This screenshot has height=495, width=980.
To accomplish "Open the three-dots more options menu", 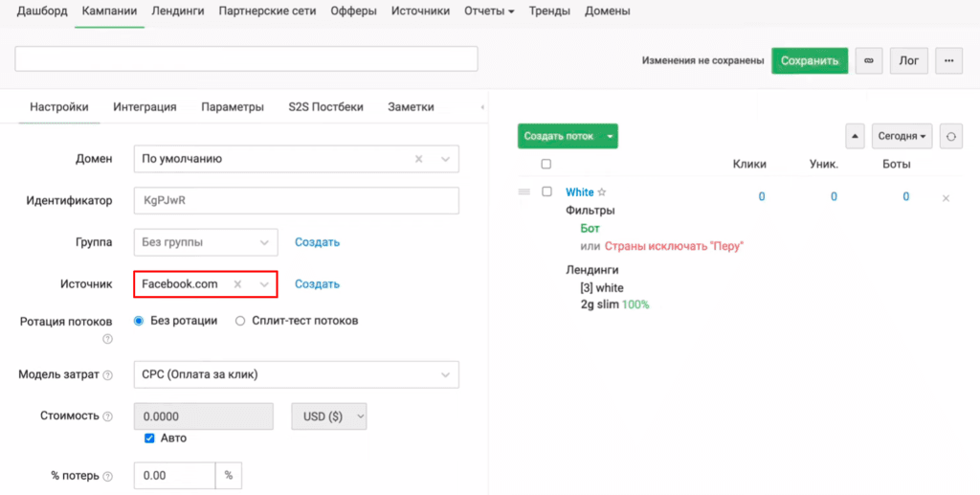I will [x=948, y=60].
